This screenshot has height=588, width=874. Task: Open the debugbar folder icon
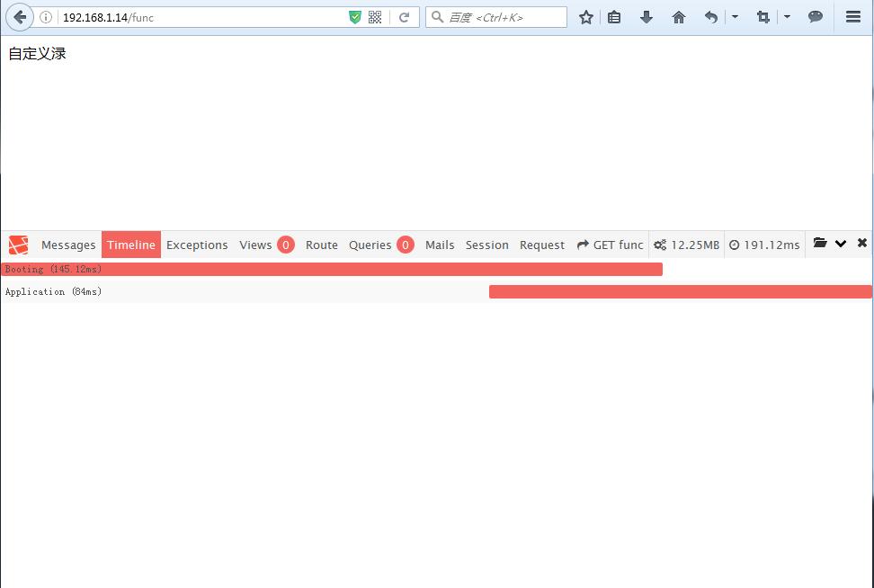819,244
